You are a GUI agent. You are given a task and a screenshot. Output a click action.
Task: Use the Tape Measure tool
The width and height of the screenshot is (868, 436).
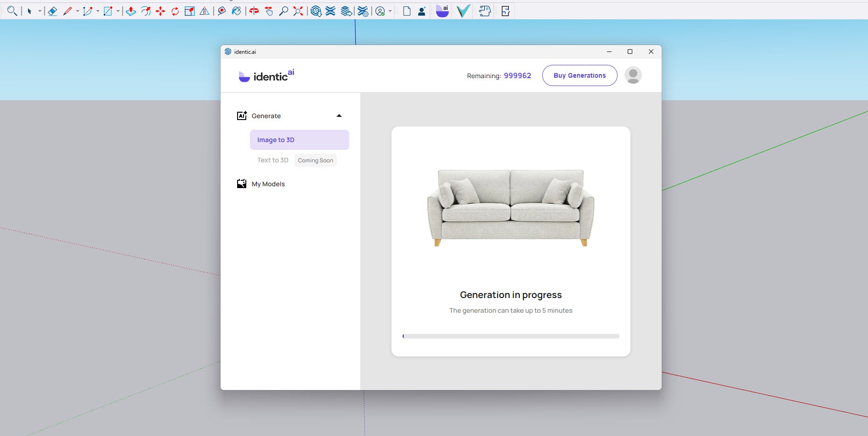coord(222,11)
